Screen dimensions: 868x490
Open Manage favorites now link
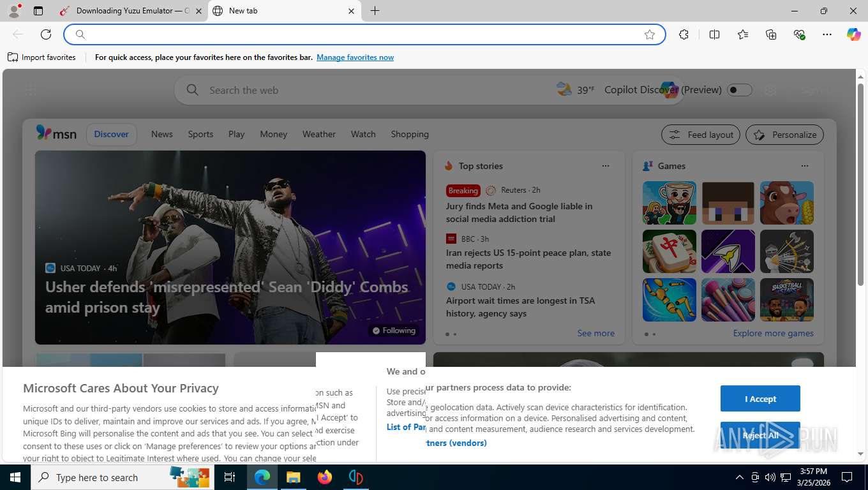355,57
